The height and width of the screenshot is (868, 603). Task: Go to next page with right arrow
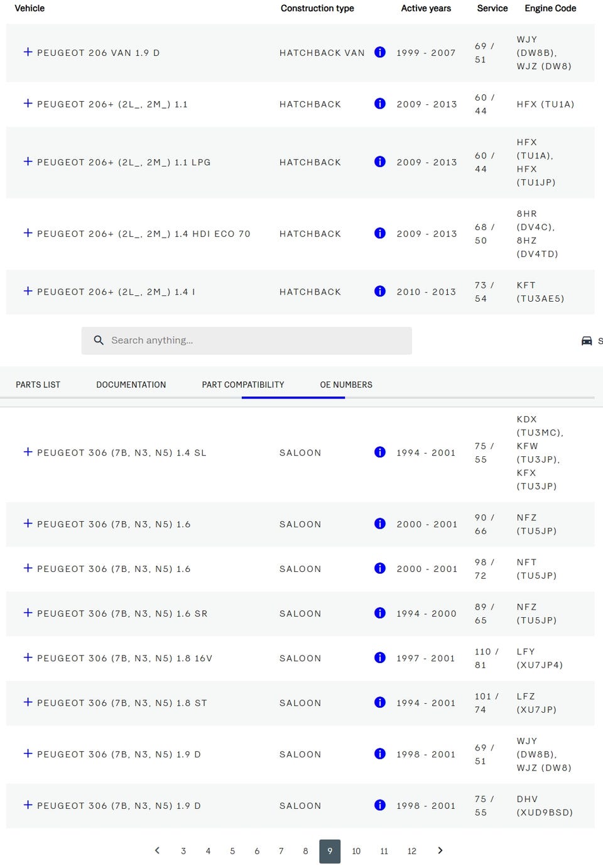click(440, 850)
